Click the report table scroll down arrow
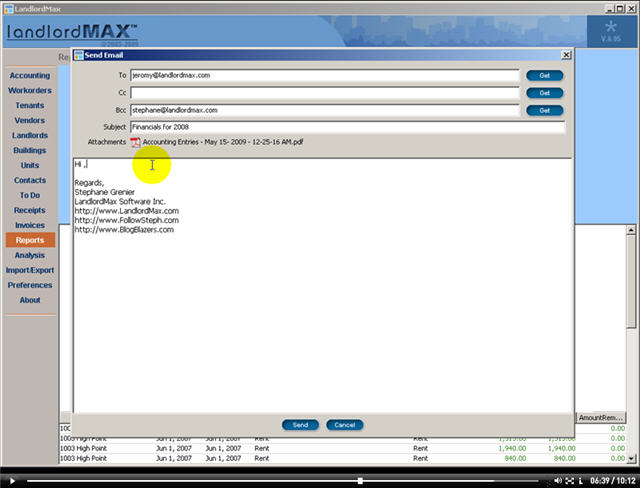Image resolution: width=640 pixels, height=488 pixels. point(631,459)
